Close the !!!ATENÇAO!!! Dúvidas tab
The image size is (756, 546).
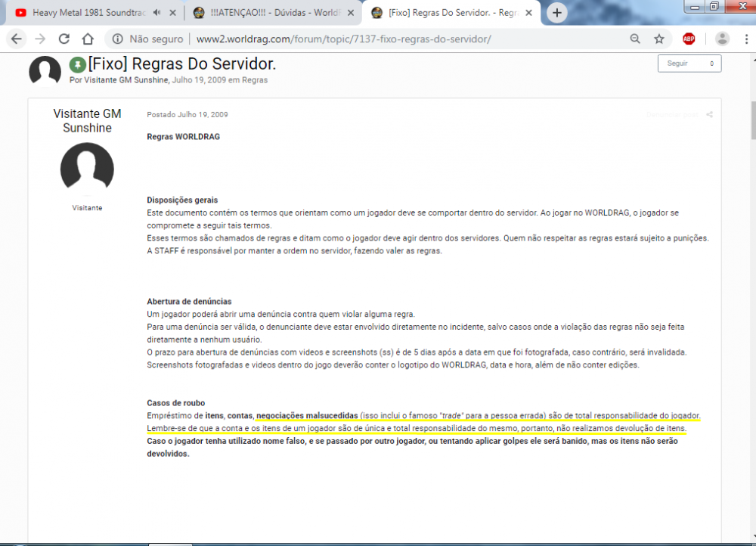[x=351, y=13]
